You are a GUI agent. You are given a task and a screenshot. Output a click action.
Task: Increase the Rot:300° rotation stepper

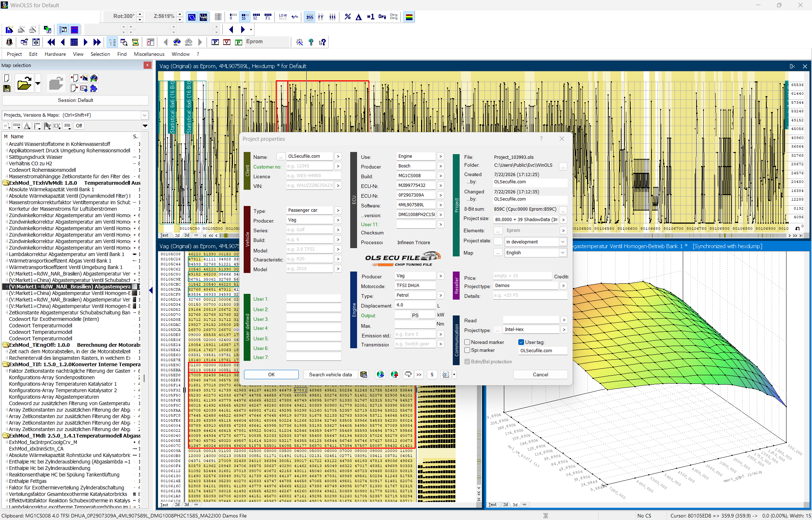(140, 14)
